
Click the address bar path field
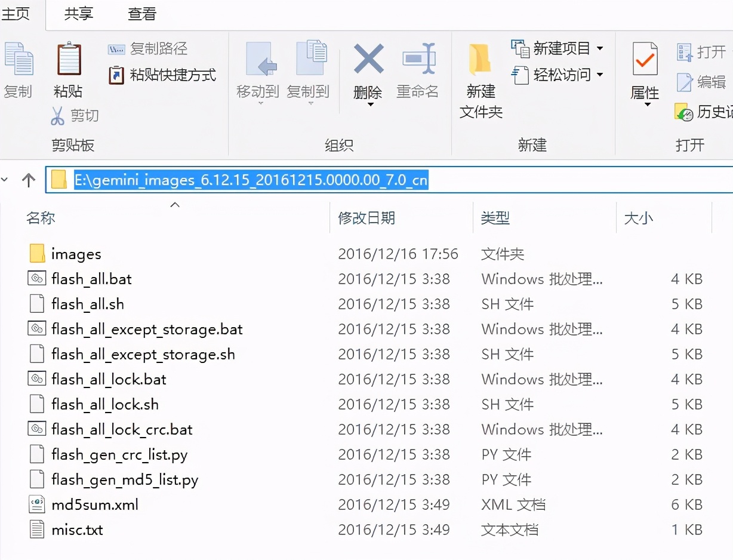tap(537, 180)
